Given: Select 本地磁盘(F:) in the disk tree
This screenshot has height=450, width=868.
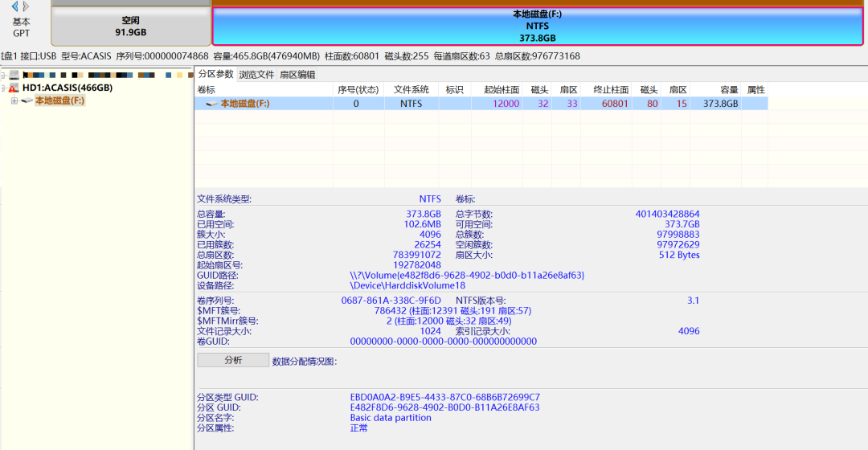Looking at the screenshot, I should click(59, 100).
